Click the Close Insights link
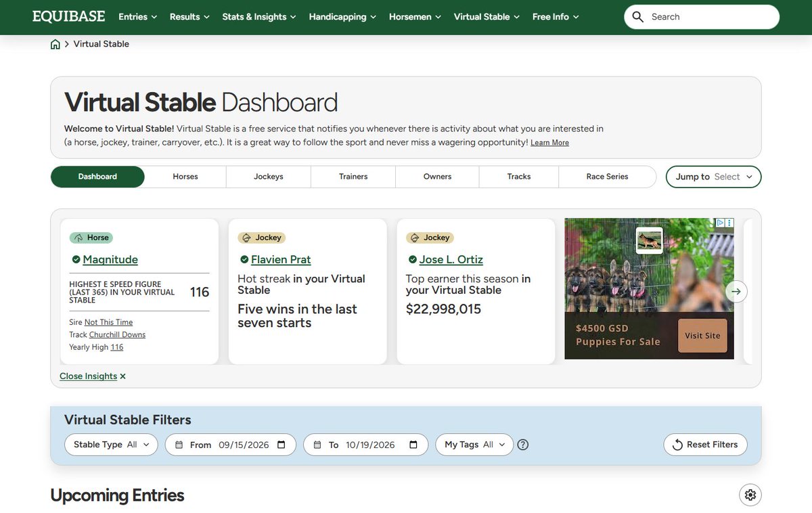 pos(88,376)
